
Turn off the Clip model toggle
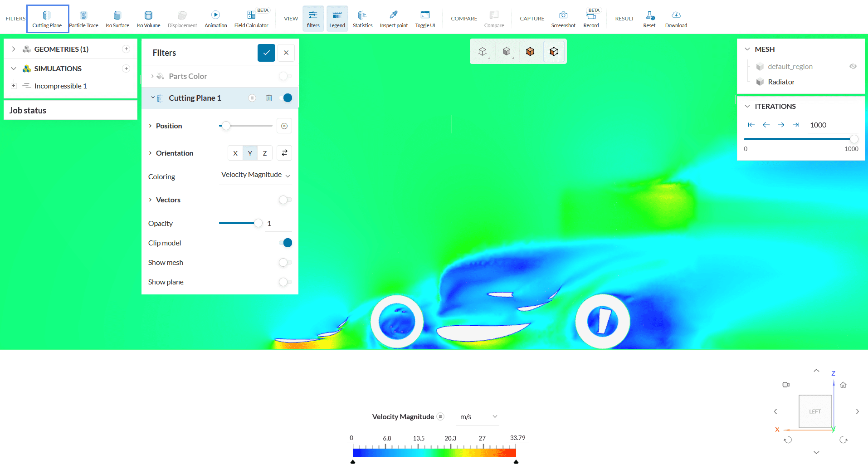pos(285,243)
